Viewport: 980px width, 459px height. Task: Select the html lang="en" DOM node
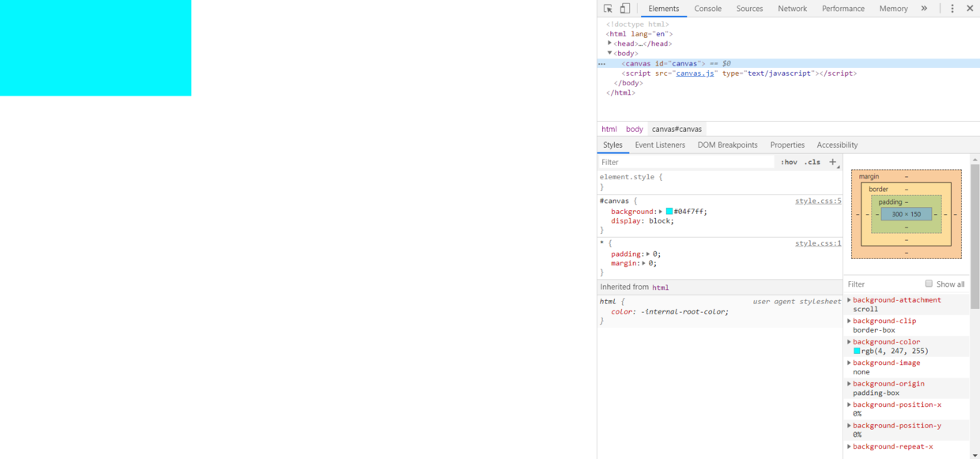[x=639, y=34]
